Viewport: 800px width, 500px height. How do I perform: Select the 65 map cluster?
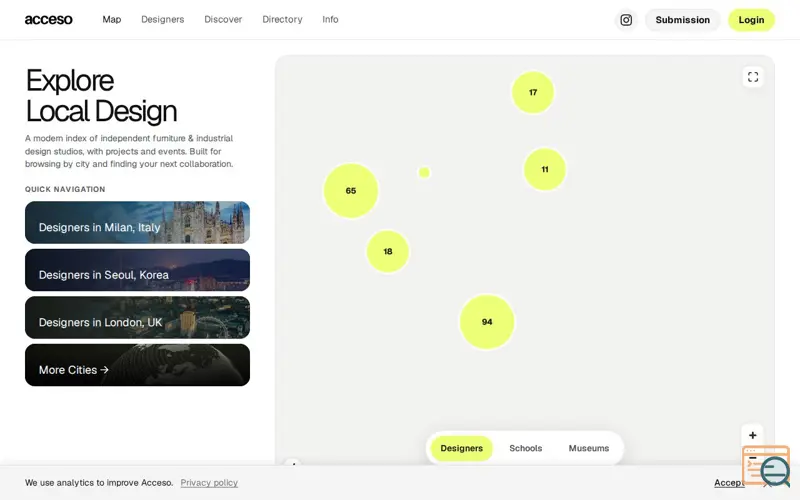point(351,191)
